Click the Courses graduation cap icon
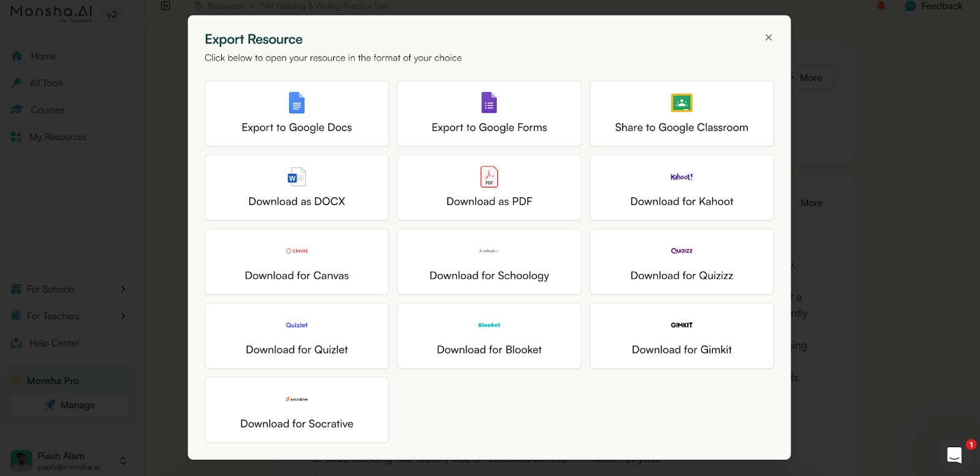The width and height of the screenshot is (980, 476). coord(17,110)
